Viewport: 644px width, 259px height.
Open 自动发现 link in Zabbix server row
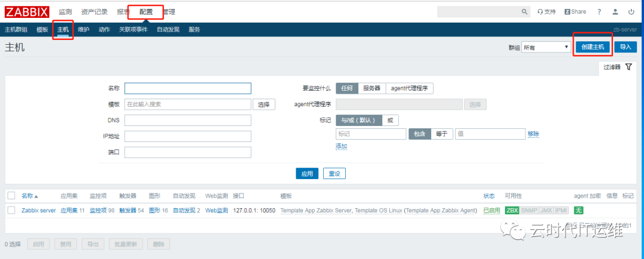[x=184, y=211]
